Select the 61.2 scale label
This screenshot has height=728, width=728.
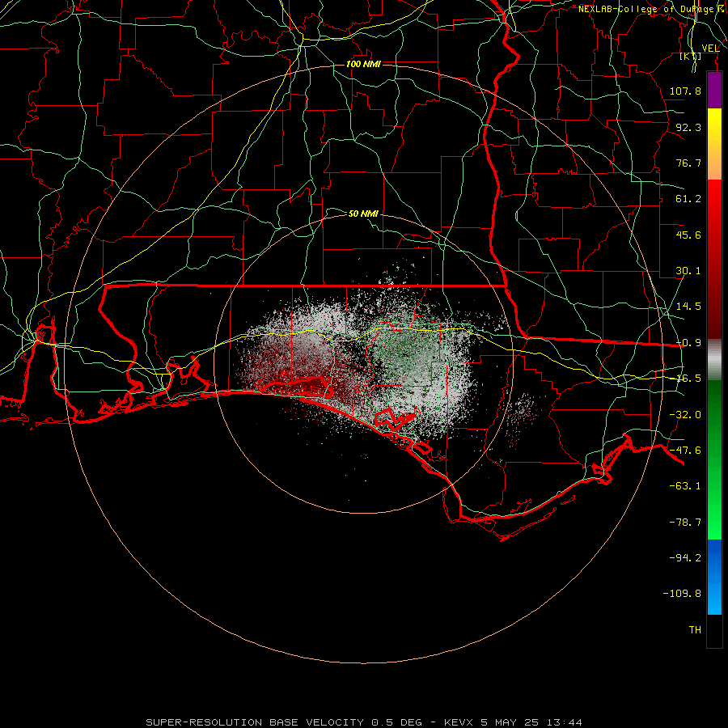[688, 199]
